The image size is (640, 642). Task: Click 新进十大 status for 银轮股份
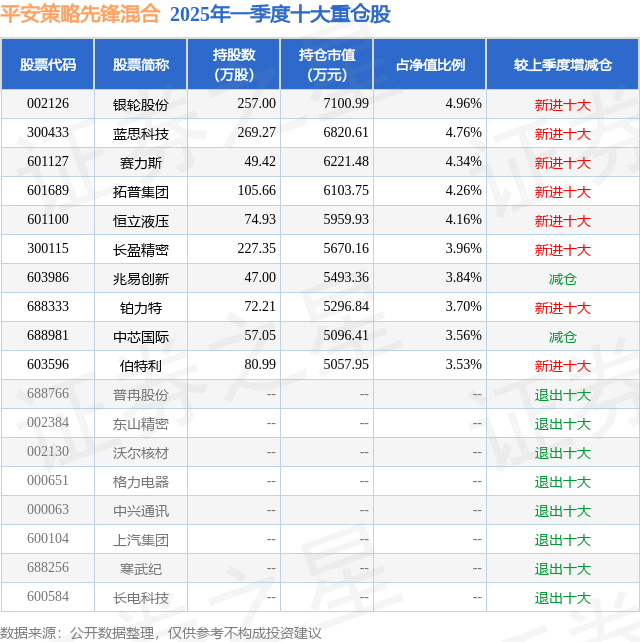coord(563,105)
